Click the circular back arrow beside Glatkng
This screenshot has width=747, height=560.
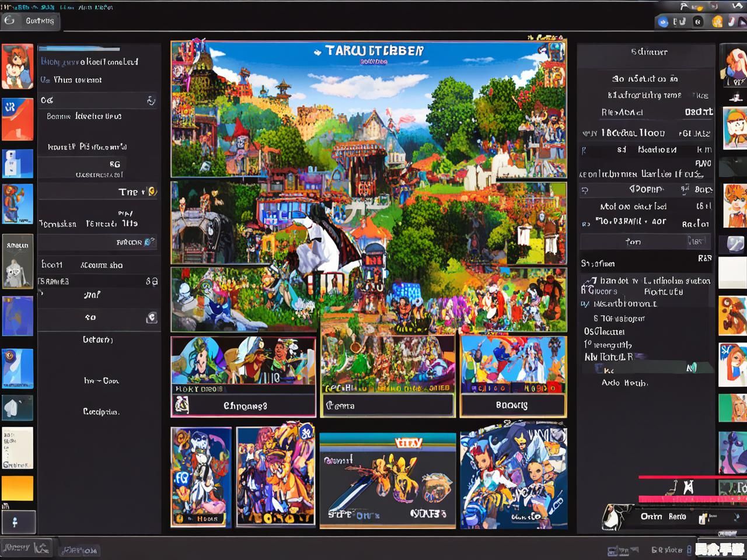[9, 20]
